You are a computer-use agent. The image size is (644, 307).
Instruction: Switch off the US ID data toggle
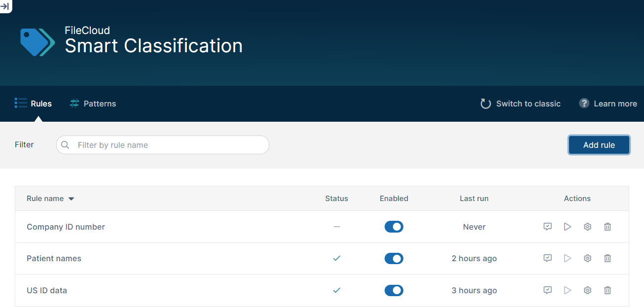pyautogui.click(x=394, y=290)
